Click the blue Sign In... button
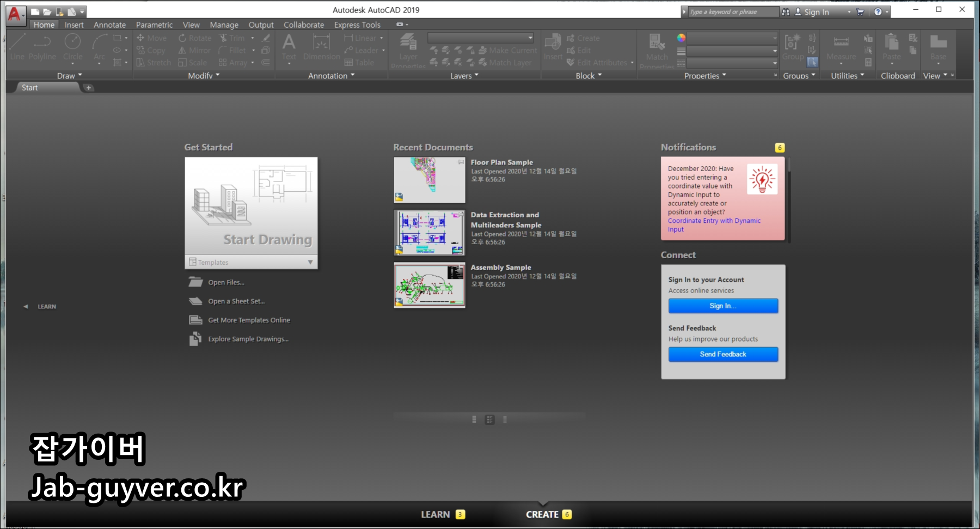Viewport: 980px width, 529px height. point(723,306)
